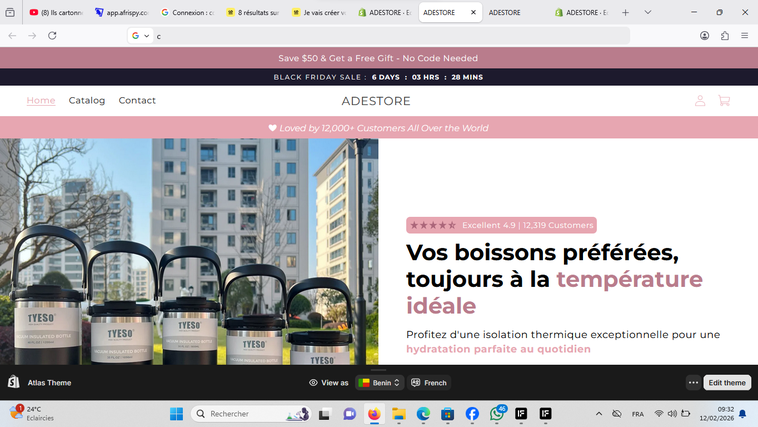Screen dimensions: 758x427
Task: Expand the list all tabs chevron
Action: tap(648, 13)
